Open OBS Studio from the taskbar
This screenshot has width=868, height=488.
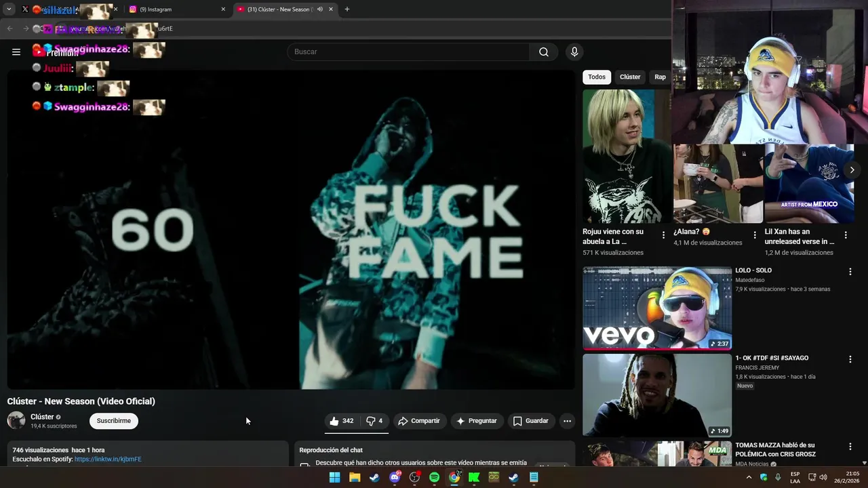414,477
